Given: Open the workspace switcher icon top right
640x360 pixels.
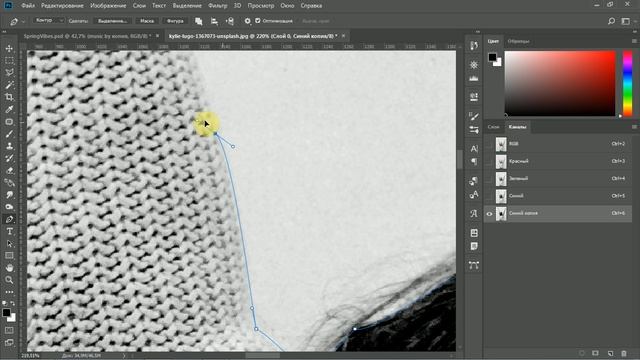Looking at the screenshot, I should point(626,21).
